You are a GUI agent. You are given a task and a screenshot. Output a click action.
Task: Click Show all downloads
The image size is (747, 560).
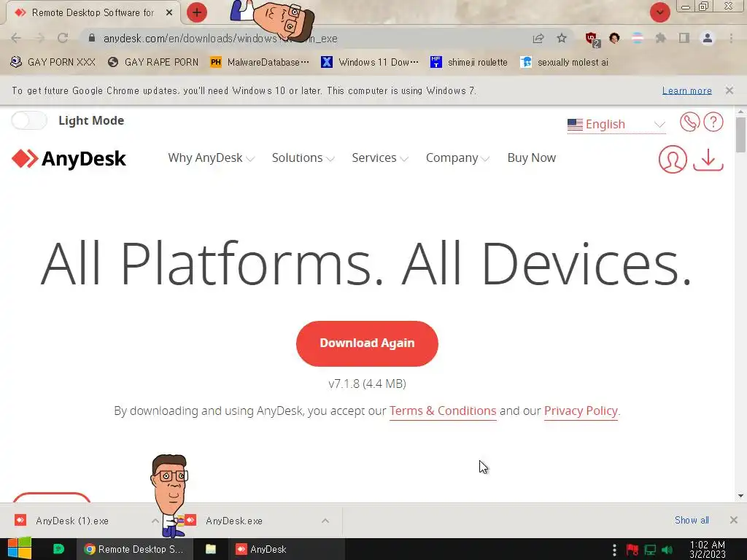[692, 520]
